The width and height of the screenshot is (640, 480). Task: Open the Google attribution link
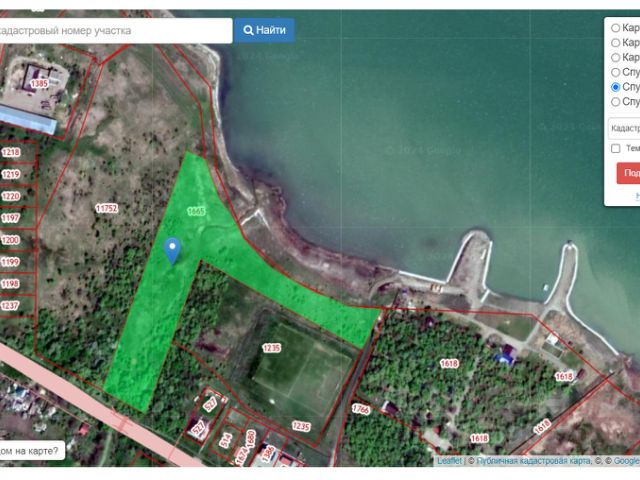pyautogui.click(x=627, y=461)
